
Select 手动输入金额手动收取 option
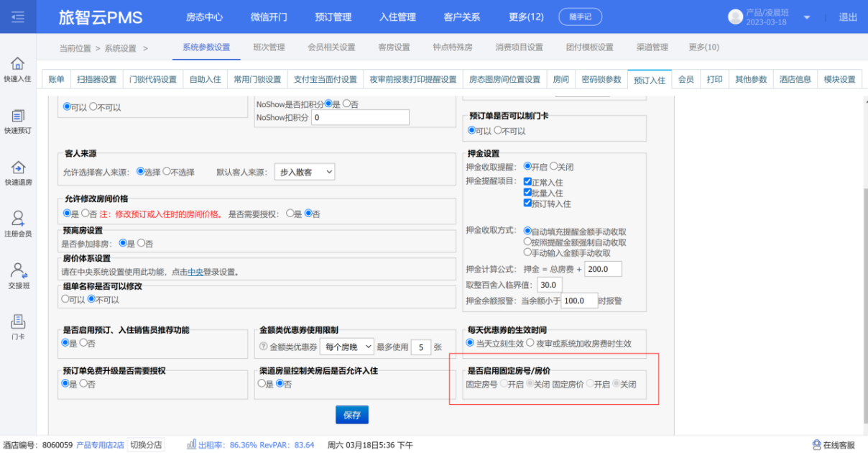[x=528, y=253]
